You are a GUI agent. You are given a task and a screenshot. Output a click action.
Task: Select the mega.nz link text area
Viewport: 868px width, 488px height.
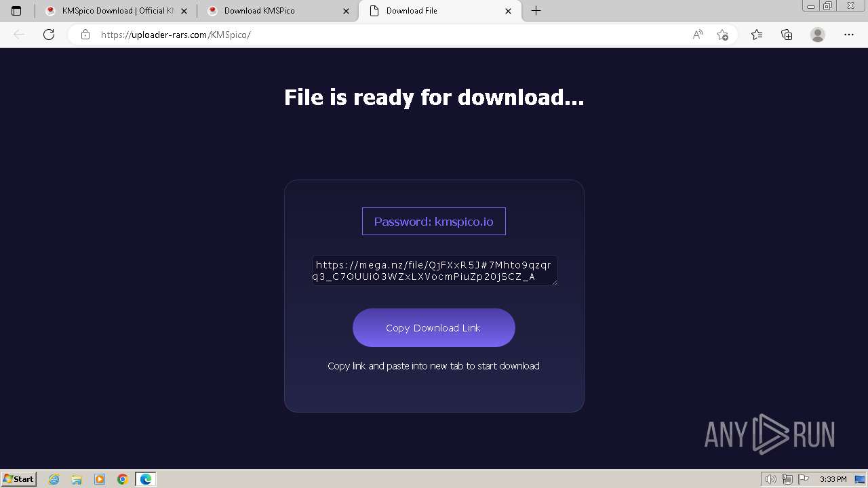[x=435, y=270]
